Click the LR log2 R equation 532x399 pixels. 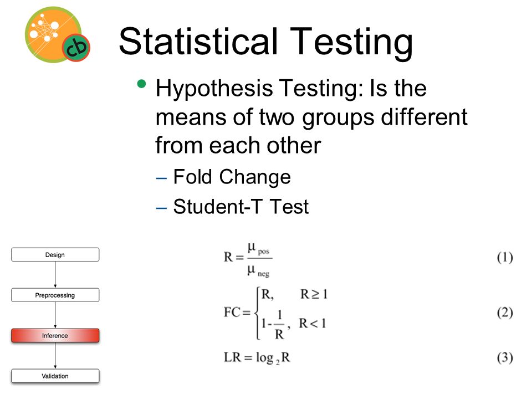tap(257, 358)
